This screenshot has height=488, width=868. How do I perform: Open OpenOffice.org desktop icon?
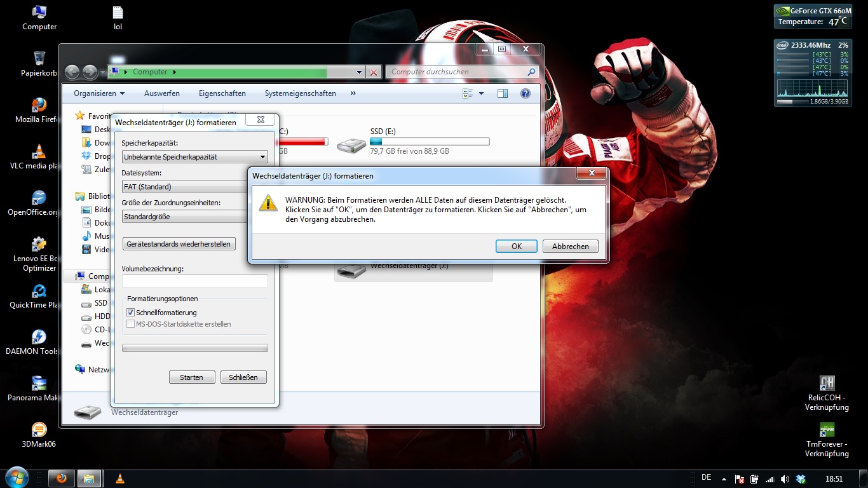pyautogui.click(x=39, y=203)
